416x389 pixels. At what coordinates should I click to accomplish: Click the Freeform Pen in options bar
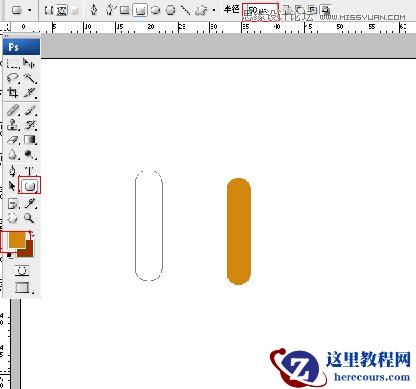point(110,10)
